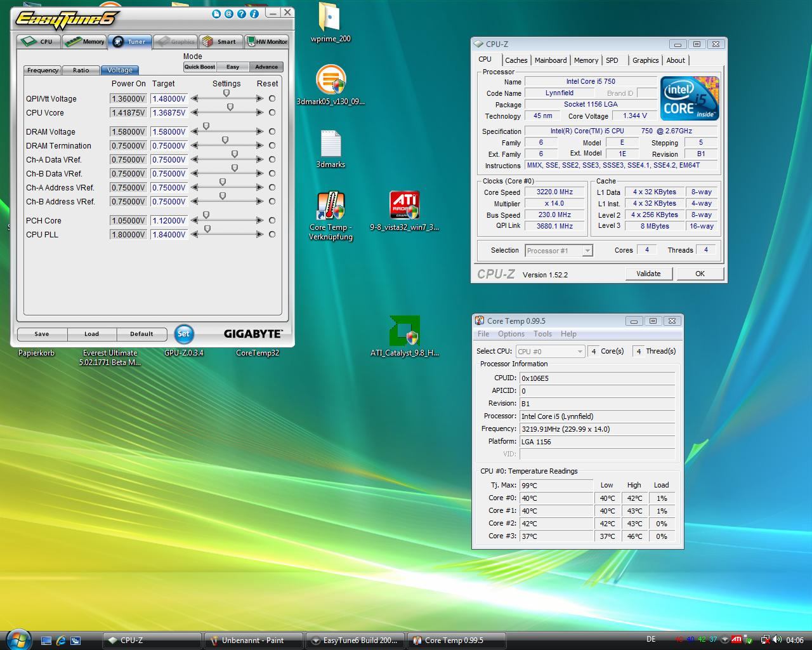The height and width of the screenshot is (650, 812).
Task: Reset Ch-A Data VRef. using its circle
Action: [272, 159]
